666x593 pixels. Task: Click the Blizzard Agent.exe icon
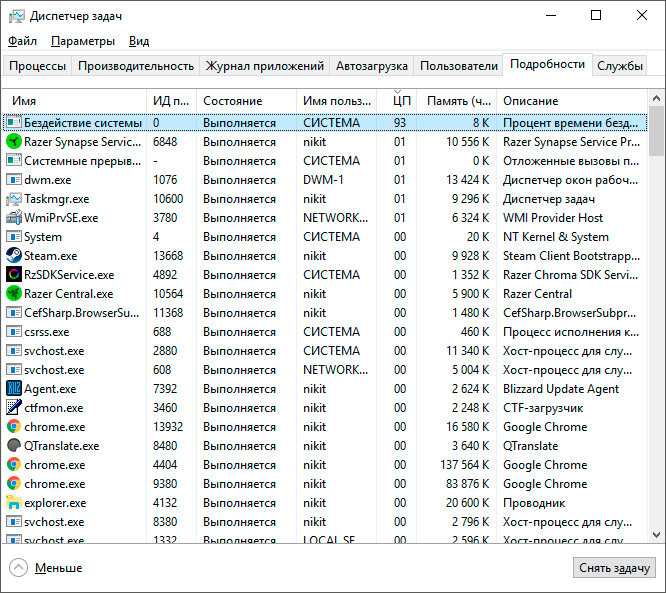point(14,389)
